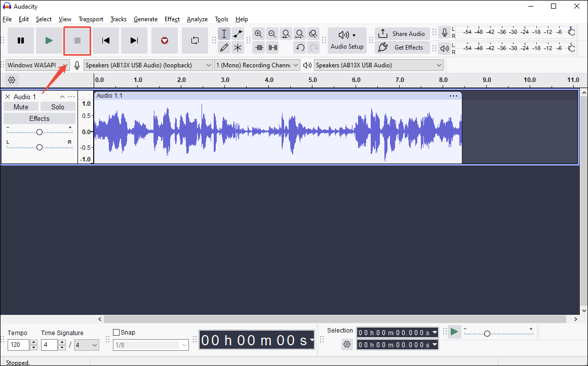
Task: Start recording with the Record button
Action: pos(164,40)
